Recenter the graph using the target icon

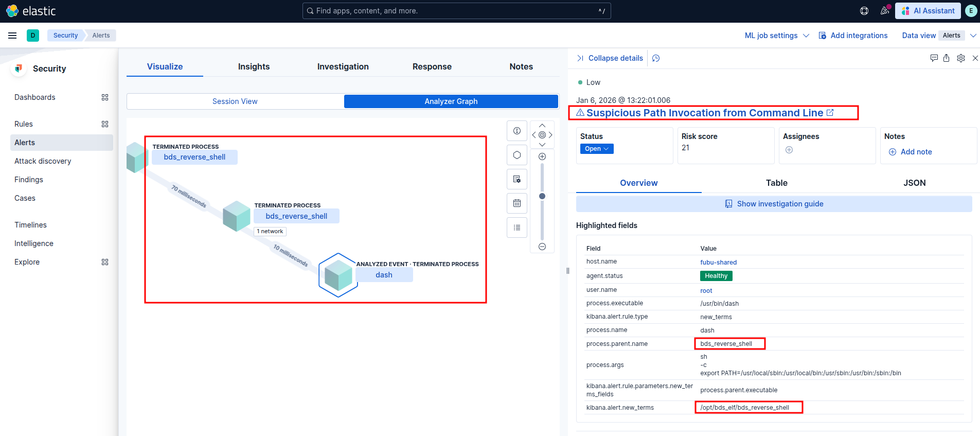(x=542, y=135)
